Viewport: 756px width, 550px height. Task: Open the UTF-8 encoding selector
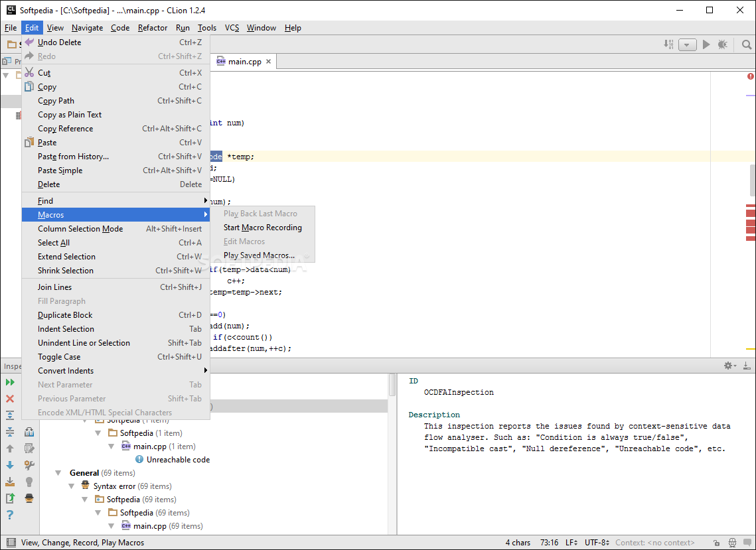[x=597, y=543]
